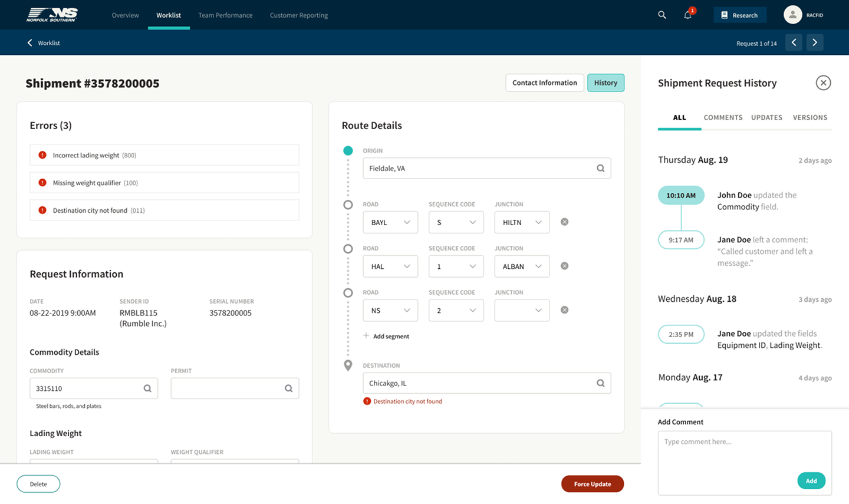Image resolution: width=849 pixels, height=504 pixels.
Task: Go to previous request arrow
Action: 794,42
